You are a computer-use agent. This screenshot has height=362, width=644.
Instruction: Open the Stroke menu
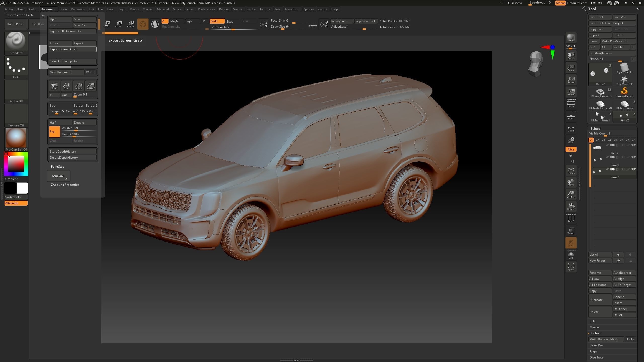point(251,9)
